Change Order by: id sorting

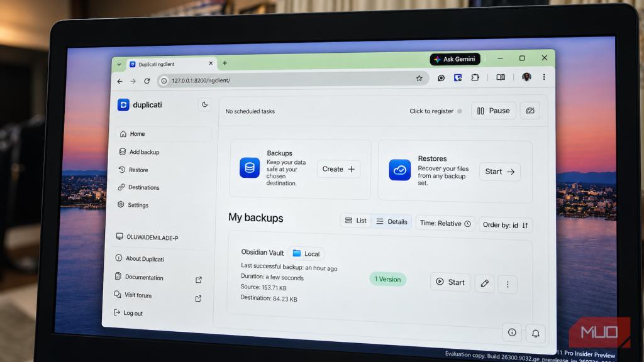[x=506, y=225]
